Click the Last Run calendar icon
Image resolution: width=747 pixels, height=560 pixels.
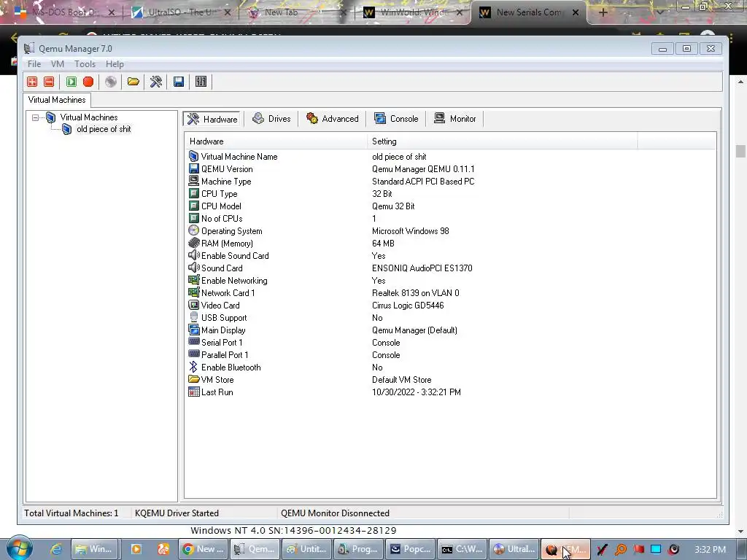[193, 392]
